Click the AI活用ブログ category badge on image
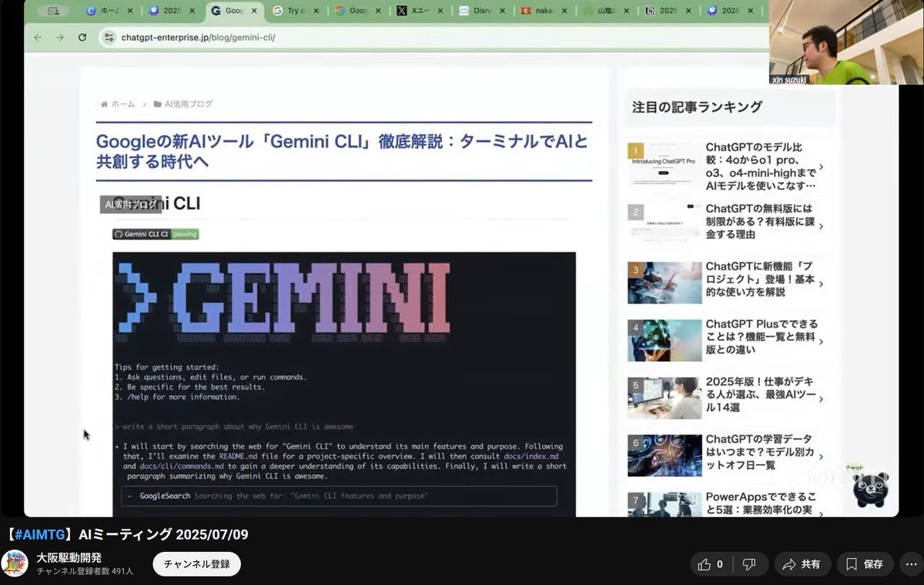The height and width of the screenshot is (585, 924). 130,204
